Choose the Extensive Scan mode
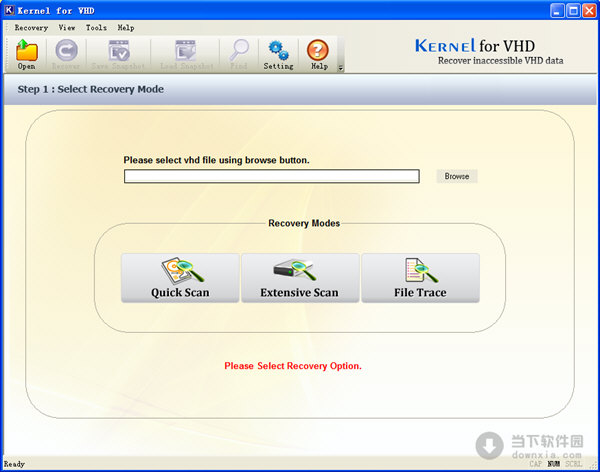Image resolution: width=600 pixels, height=472 pixels. click(x=300, y=278)
